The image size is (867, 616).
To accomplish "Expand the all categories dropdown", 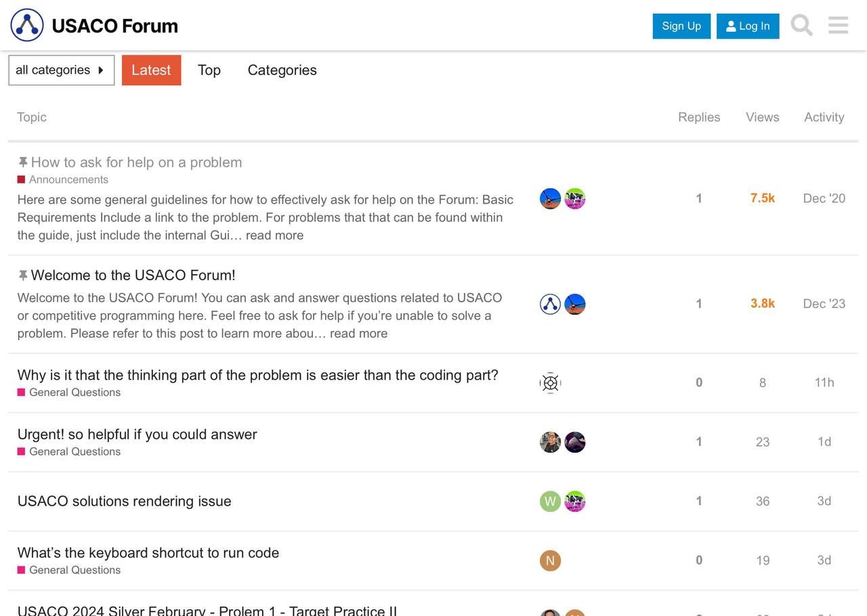I will [x=61, y=70].
